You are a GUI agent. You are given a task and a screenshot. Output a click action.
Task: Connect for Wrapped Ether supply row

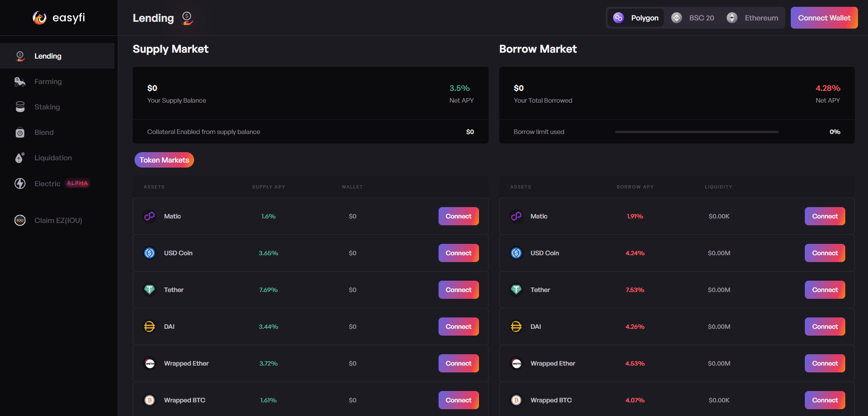pyautogui.click(x=459, y=363)
